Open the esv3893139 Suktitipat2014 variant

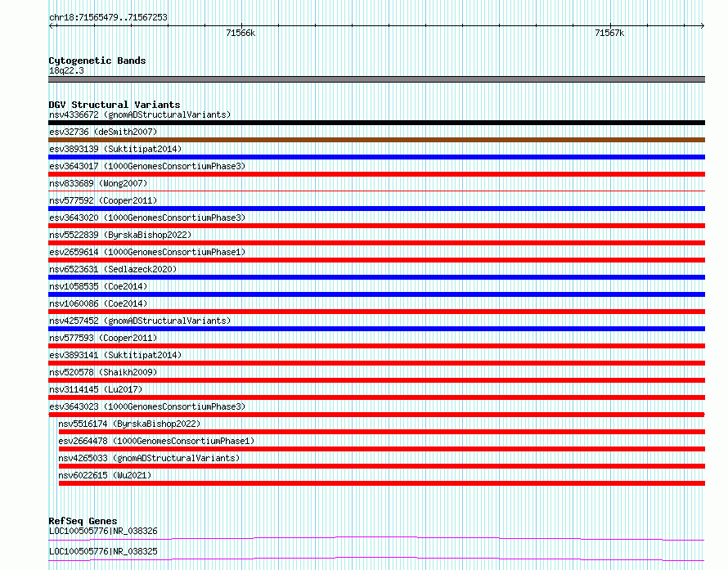tap(376, 157)
